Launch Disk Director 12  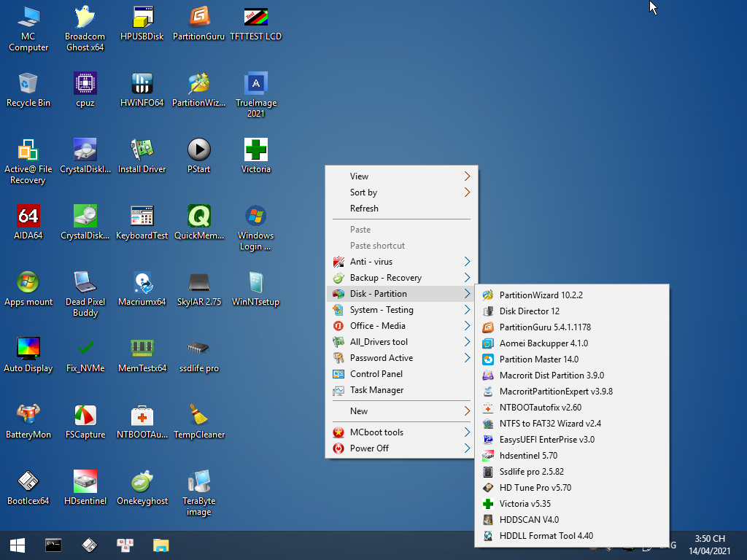tap(572, 311)
